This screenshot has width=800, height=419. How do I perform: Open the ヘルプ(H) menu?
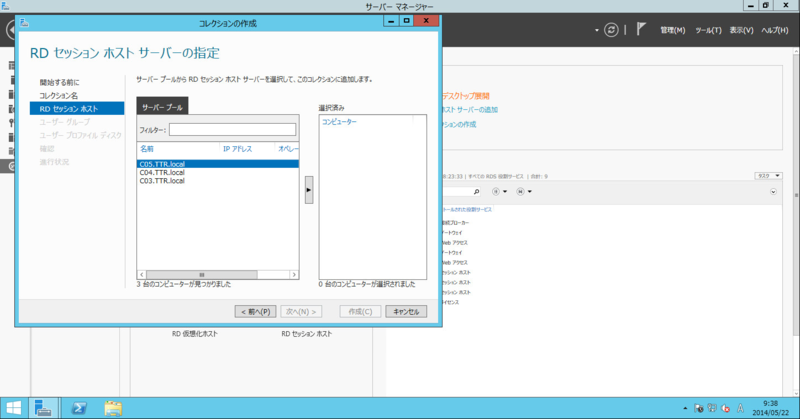[774, 31]
